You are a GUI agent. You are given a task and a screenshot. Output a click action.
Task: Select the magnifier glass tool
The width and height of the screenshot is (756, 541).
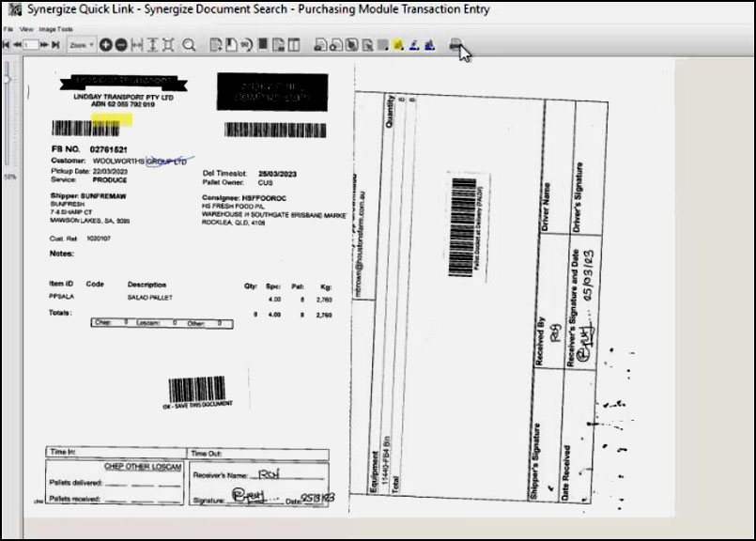click(189, 44)
